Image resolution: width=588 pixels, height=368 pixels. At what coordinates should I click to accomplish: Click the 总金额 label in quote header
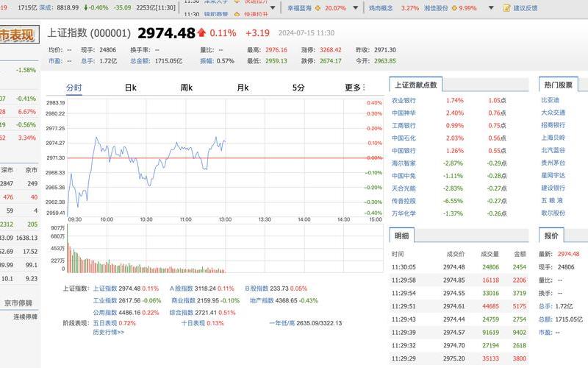140,61
